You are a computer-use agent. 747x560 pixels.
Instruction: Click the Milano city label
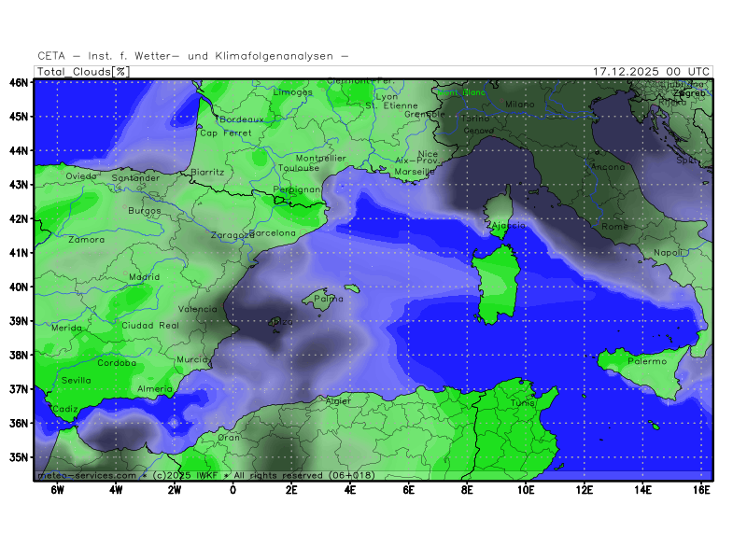tap(519, 105)
